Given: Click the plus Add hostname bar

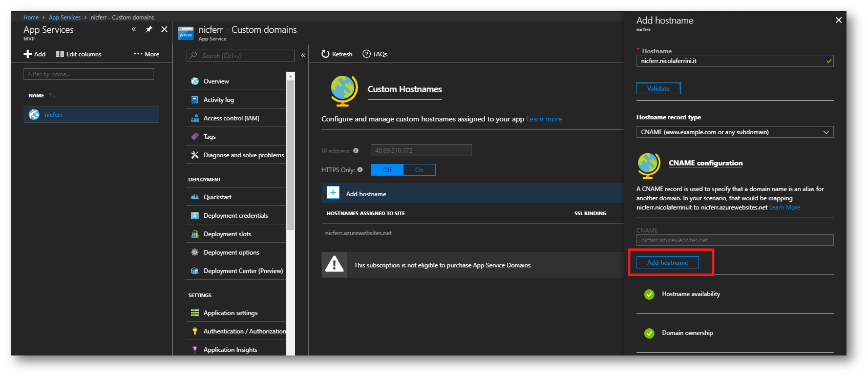Looking at the screenshot, I should tap(472, 193).
